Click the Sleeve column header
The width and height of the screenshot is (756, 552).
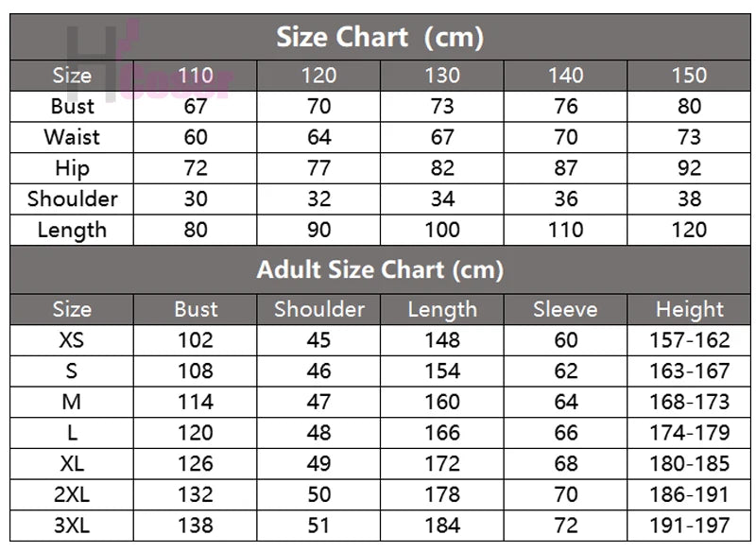565,309
